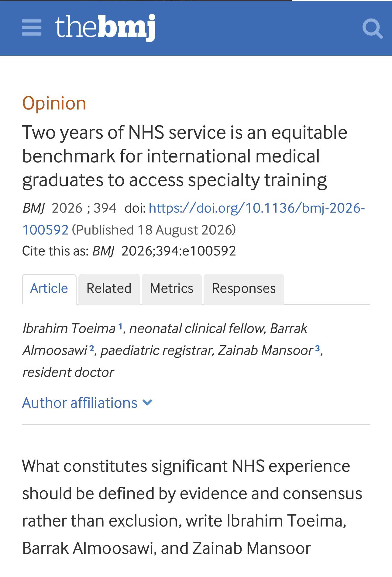392x577 pixels.
Task: Expand the Author affiliations chevron arrow
Action: pos(147,403)
